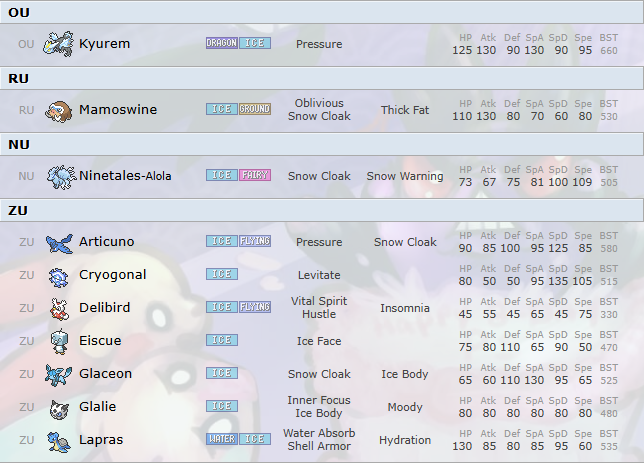Click Mamoswine's Thick Fat ability

click(x=405, y=110)
